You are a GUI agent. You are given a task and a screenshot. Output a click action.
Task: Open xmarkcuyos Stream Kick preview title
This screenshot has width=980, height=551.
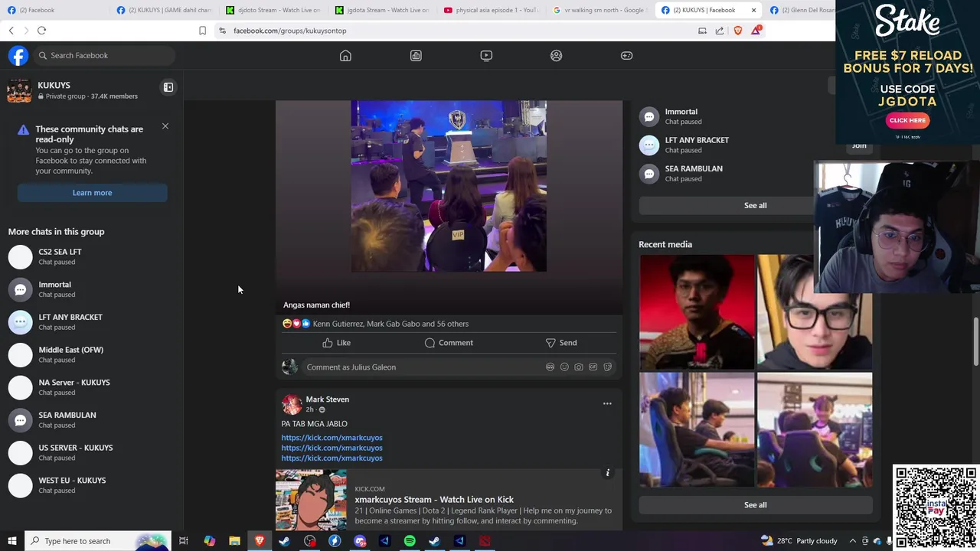[434, 500]
